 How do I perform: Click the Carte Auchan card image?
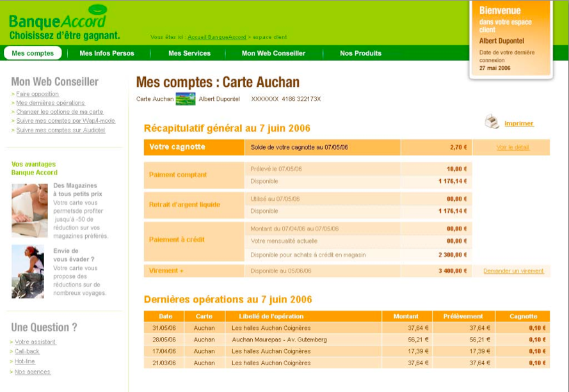(186, 99)
